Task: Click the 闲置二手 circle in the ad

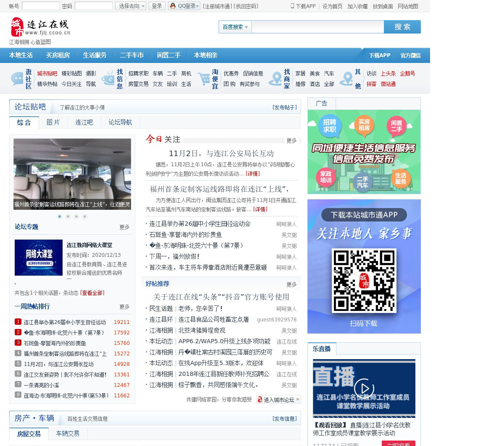Action: point(396,126)
